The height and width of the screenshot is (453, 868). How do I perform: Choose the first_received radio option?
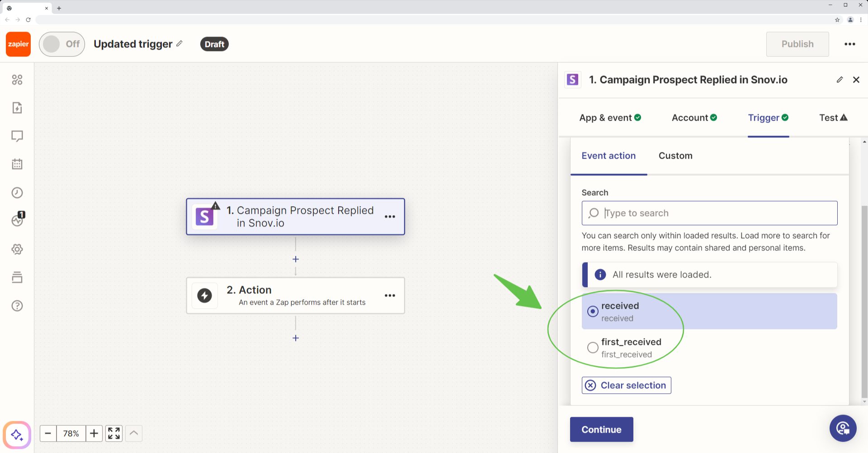click(593, 348)
